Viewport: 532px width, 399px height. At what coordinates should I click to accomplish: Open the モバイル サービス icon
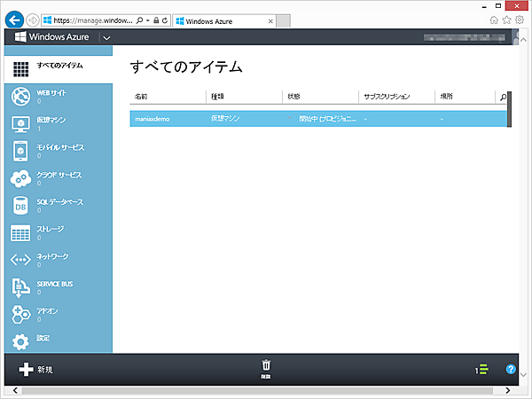coord(20,151)
